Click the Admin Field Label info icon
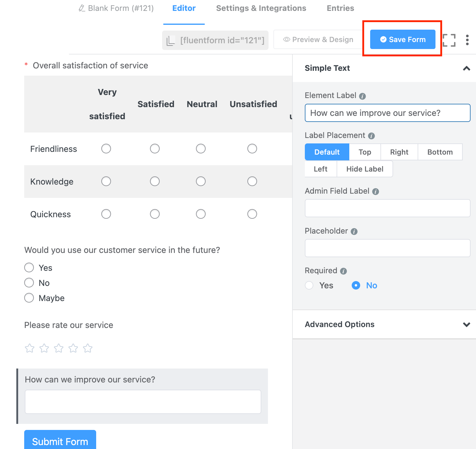The width and height of the screenshot is (476, 449). [376, 192]
